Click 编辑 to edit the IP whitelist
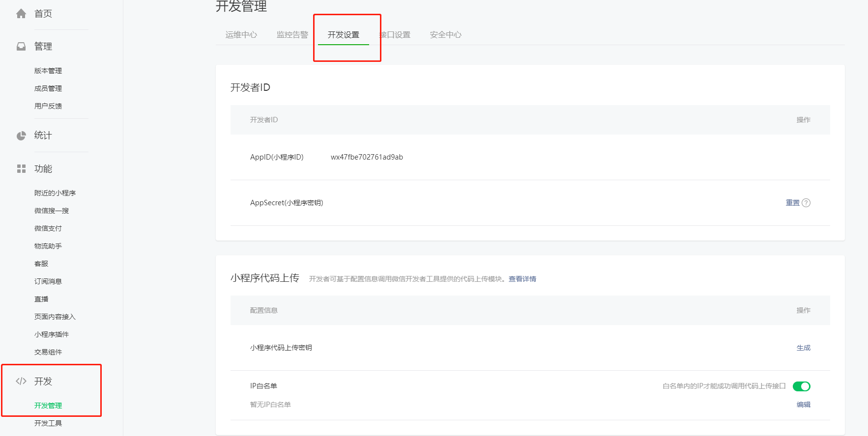The width and height of the screenshot is (868, 436). (803, 405)
